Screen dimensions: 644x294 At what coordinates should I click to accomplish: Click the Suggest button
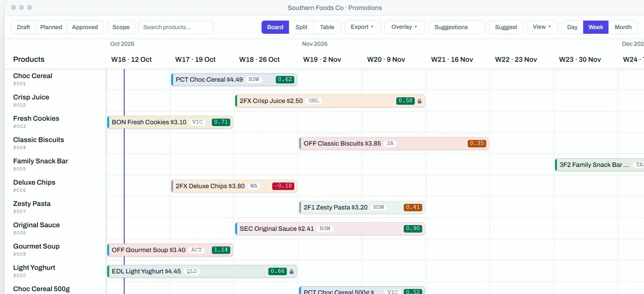point(506,27)
